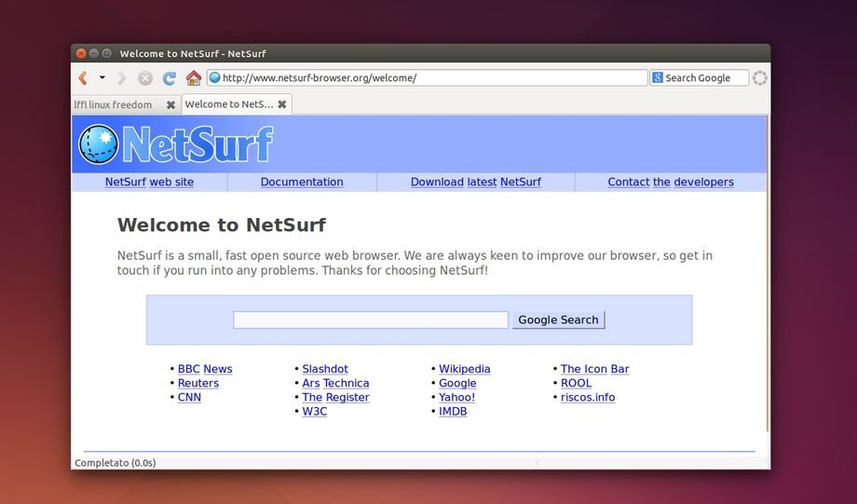Click the page vertical scrollbar
857x504 pixels.
tap(767, 279)
